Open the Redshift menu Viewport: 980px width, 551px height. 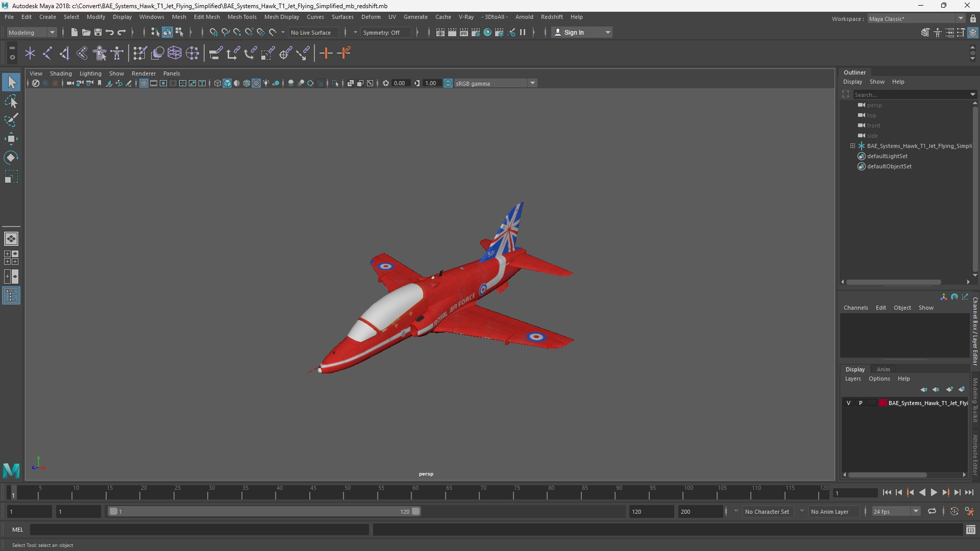(x=552, y=17)
